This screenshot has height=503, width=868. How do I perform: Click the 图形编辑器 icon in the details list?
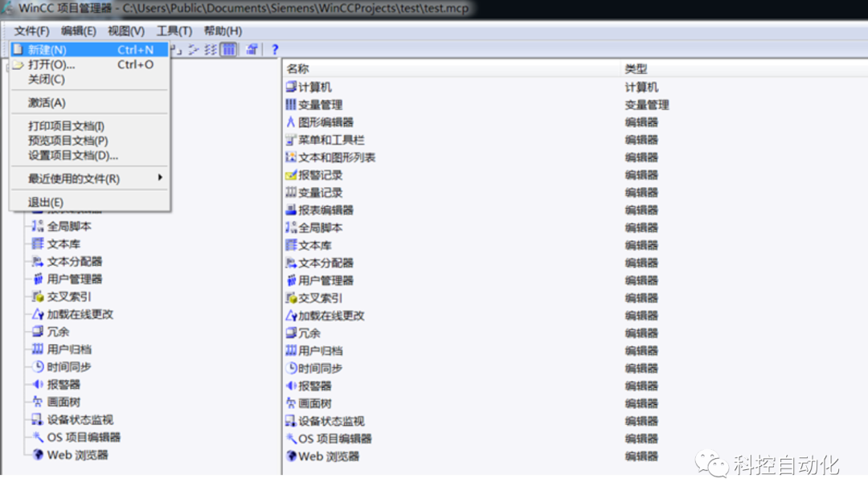291,122
